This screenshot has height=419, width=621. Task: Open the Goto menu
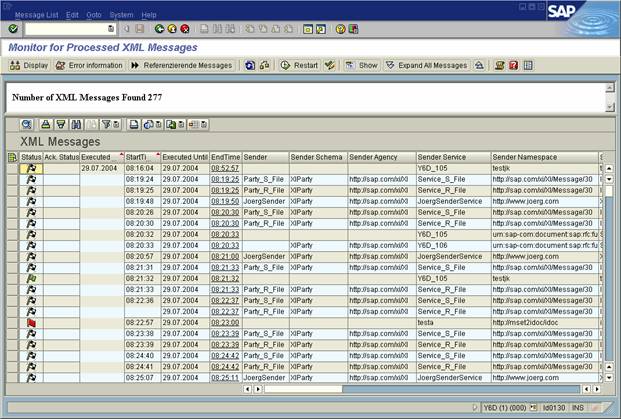(94, 15)
